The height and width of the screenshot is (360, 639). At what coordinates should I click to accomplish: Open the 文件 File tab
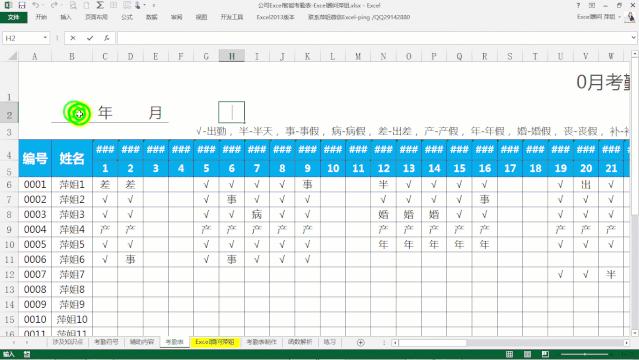13,17
